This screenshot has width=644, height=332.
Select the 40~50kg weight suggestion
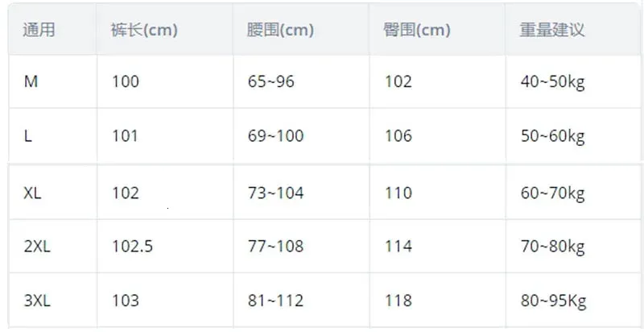click(x=552, y=81)
